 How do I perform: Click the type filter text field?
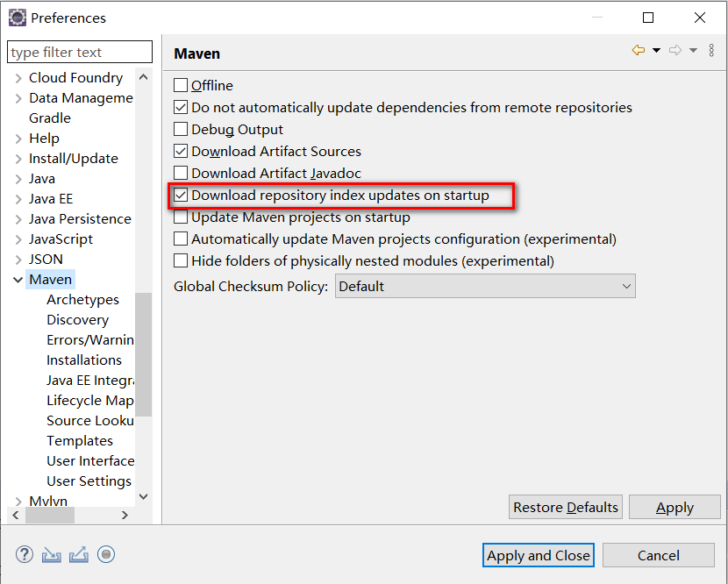pyautogui.click(x=80, y=52)
